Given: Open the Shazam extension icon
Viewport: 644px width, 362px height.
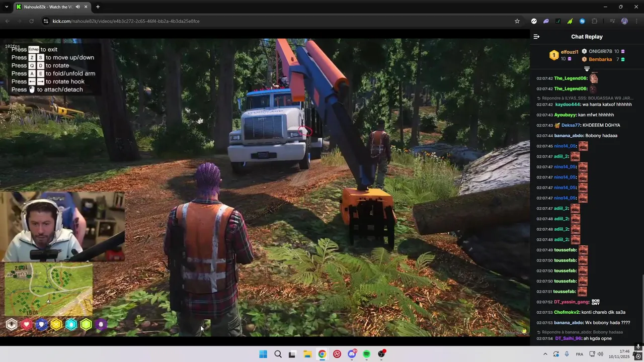Looking at the screenshot, I should click(x=582, y=21).
